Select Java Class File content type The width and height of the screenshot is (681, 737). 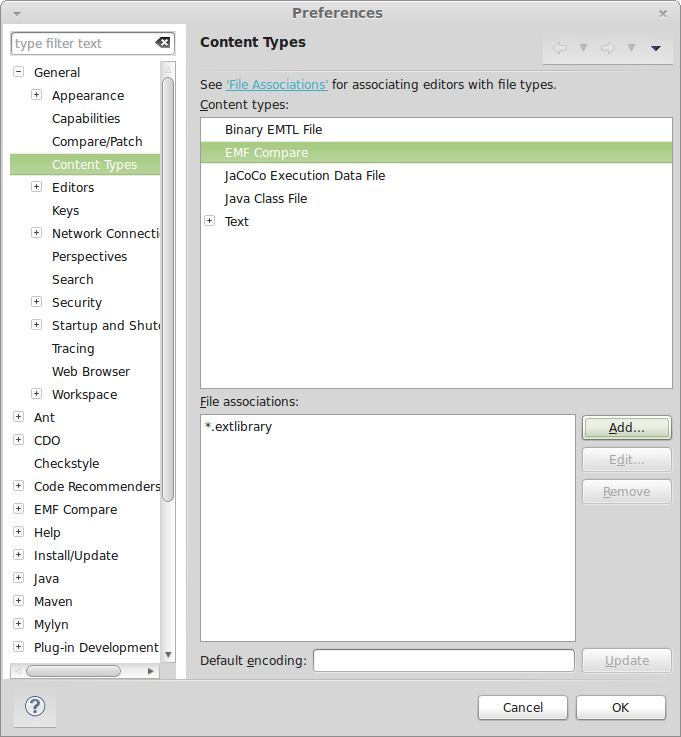click(266, 198)
